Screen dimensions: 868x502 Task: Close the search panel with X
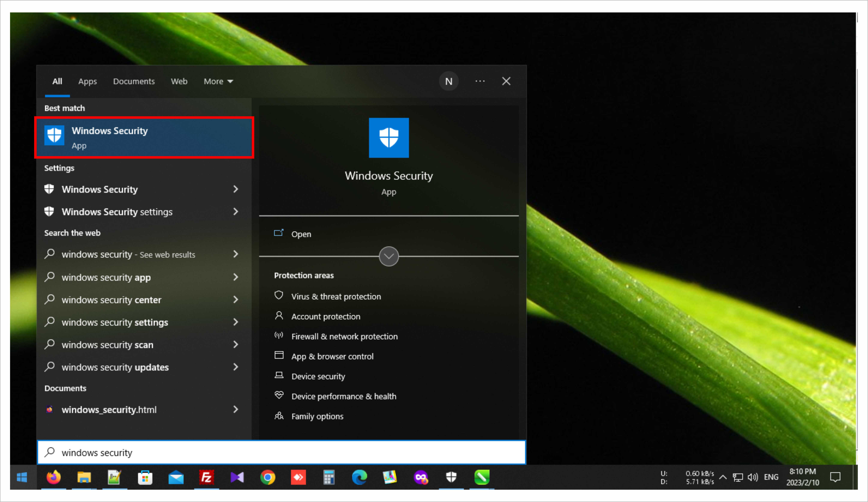[x=506, y=81]
